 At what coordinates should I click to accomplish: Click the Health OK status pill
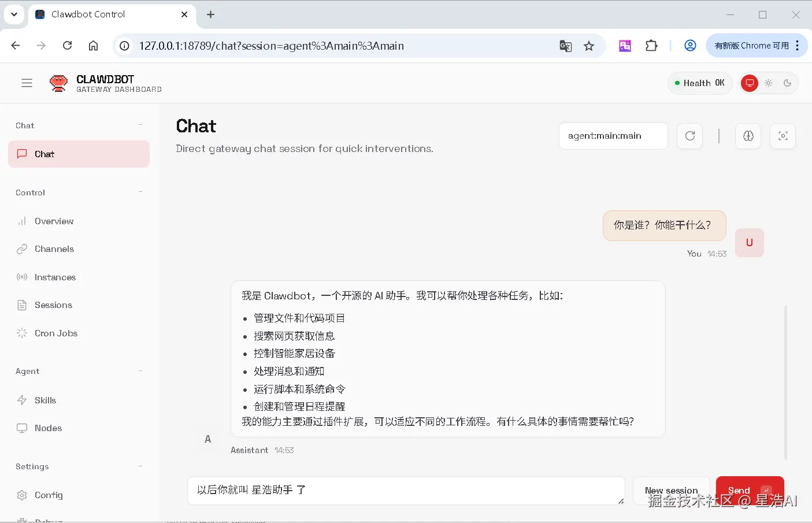click(x=700, y=83)
